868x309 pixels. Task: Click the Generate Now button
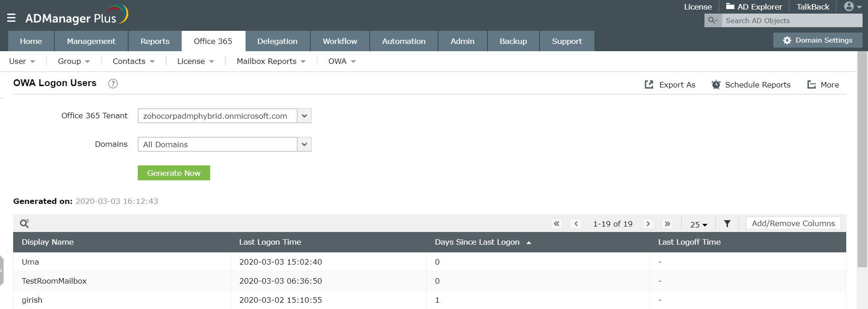pos(174,173)
